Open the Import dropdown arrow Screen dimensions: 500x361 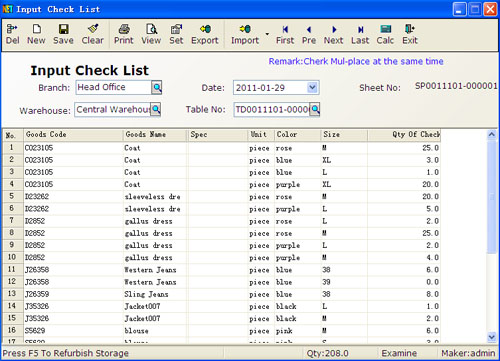(x=267, y=34)
